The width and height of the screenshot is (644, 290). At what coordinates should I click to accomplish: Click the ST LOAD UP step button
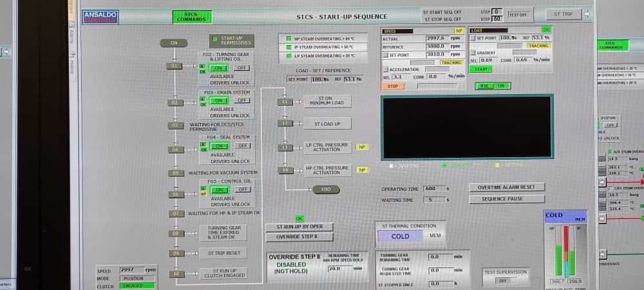(x=327, y=124)
